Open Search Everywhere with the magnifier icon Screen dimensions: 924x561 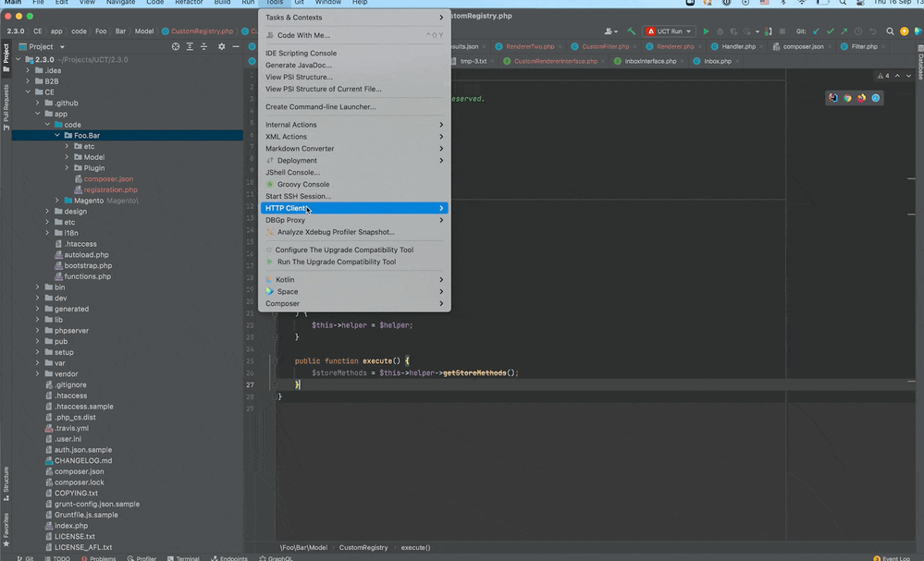point(890,30)
